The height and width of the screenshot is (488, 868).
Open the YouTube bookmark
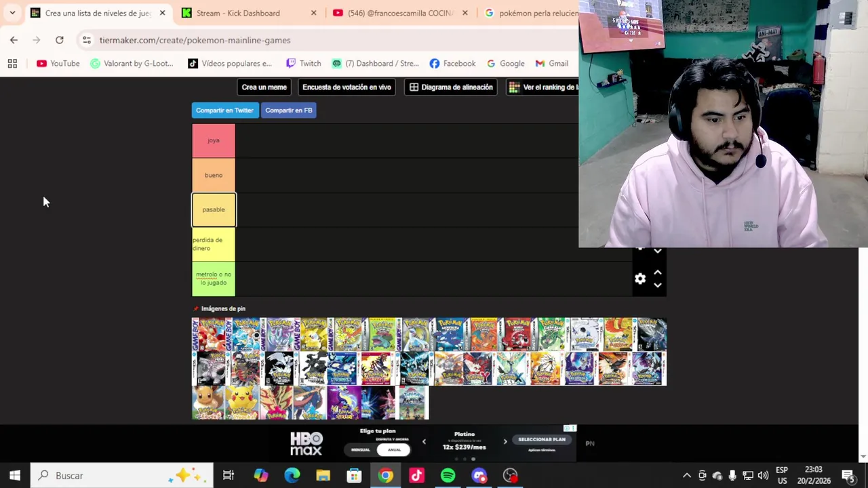tap(58, 64)
